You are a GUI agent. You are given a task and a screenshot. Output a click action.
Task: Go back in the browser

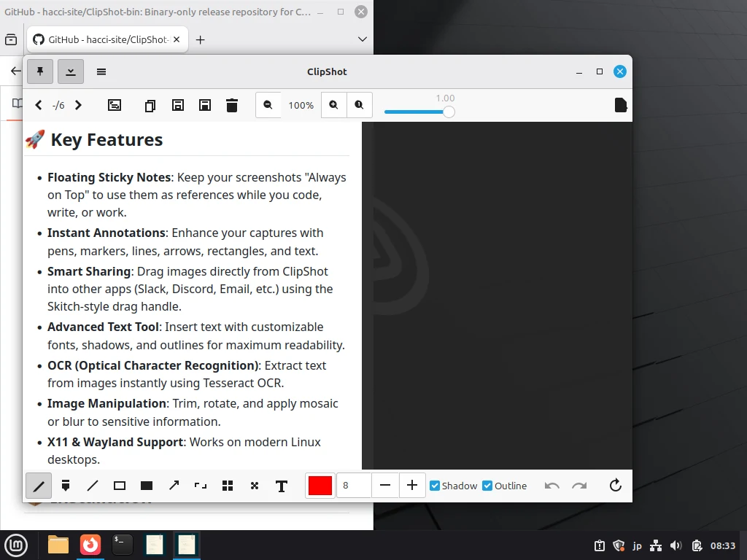16,71
